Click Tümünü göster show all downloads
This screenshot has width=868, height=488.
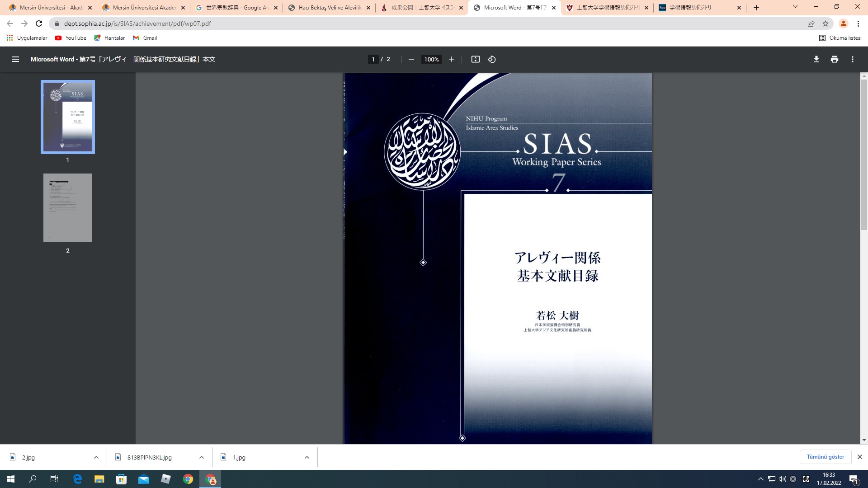click(x=826, y=457)
